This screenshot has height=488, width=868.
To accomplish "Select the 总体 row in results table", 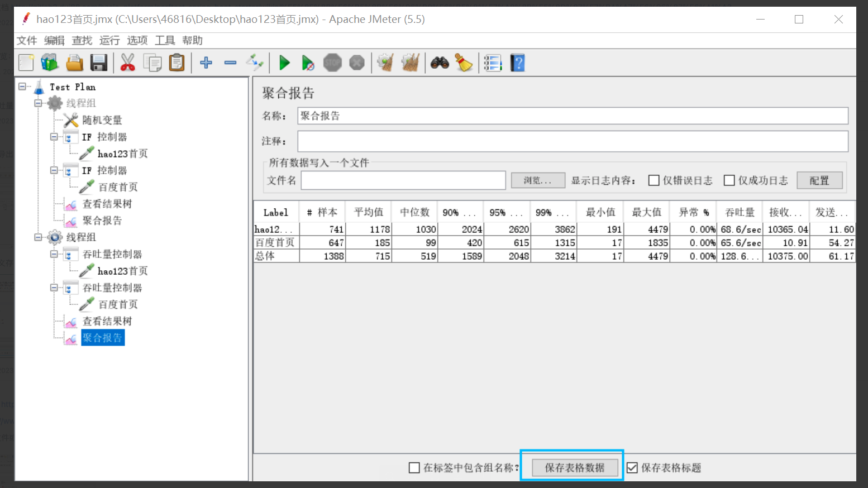I will pos(555,256).
